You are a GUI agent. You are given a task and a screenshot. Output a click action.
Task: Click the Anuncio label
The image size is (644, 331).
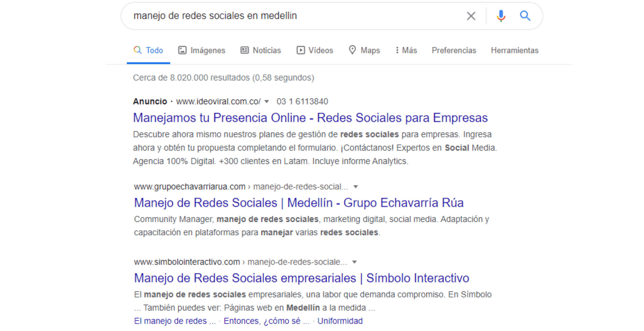150,101
